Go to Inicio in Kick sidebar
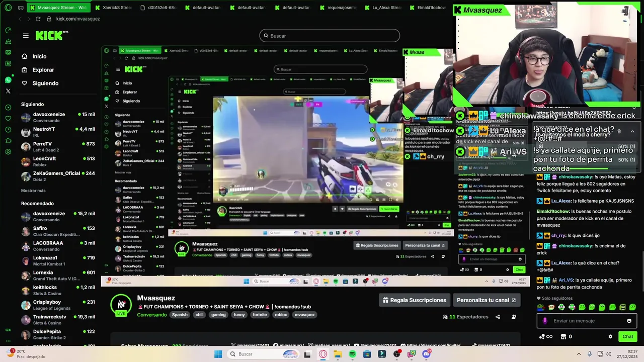The image size is (644, 362). [x=39, y=56]
